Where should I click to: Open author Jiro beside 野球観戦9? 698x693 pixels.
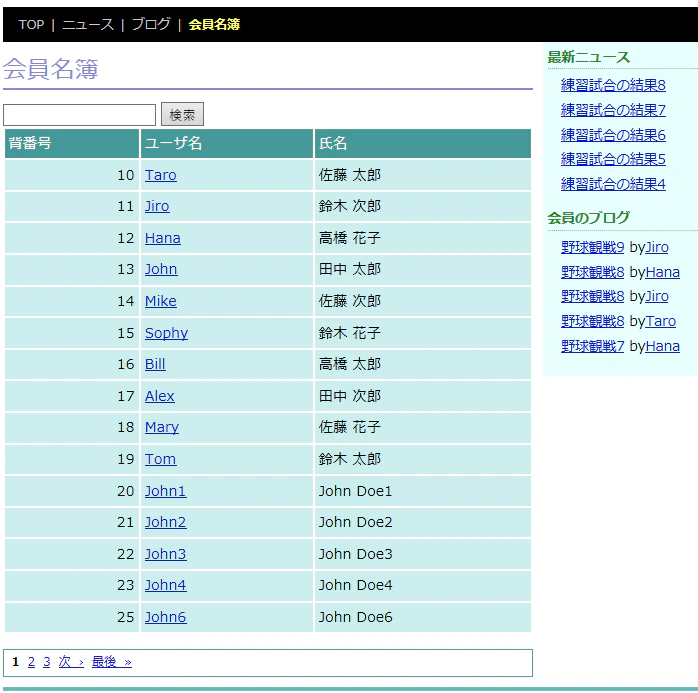[657, 247]
